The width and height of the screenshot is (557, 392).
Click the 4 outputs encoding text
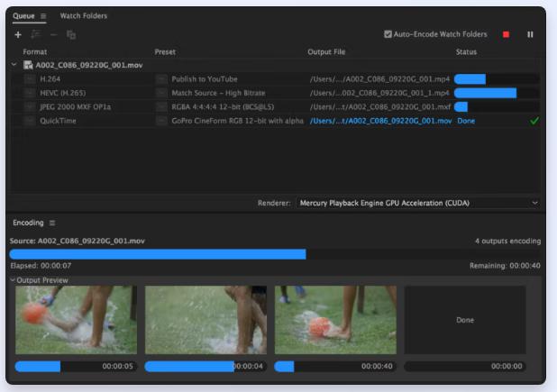pyautogui.click(x=508, y=242)
